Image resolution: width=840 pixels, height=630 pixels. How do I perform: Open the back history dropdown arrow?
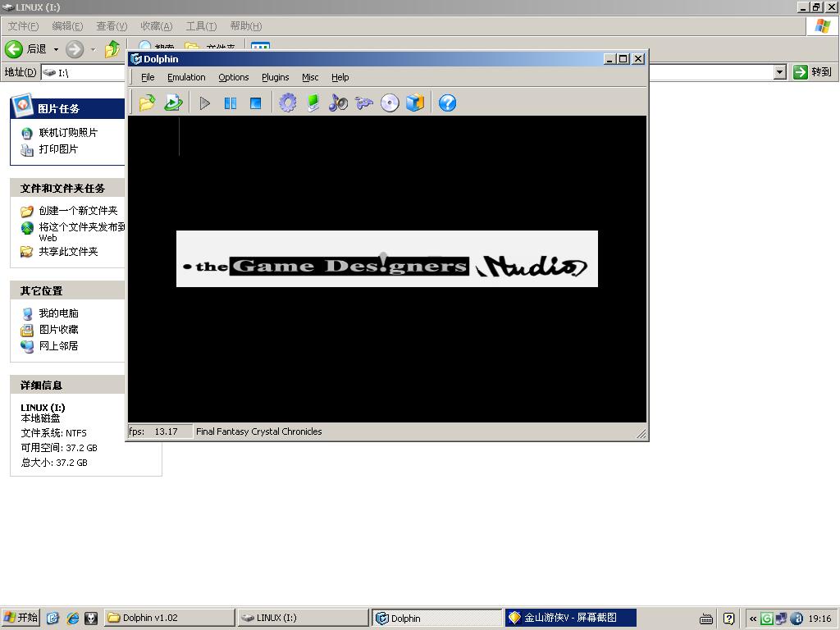56,49
